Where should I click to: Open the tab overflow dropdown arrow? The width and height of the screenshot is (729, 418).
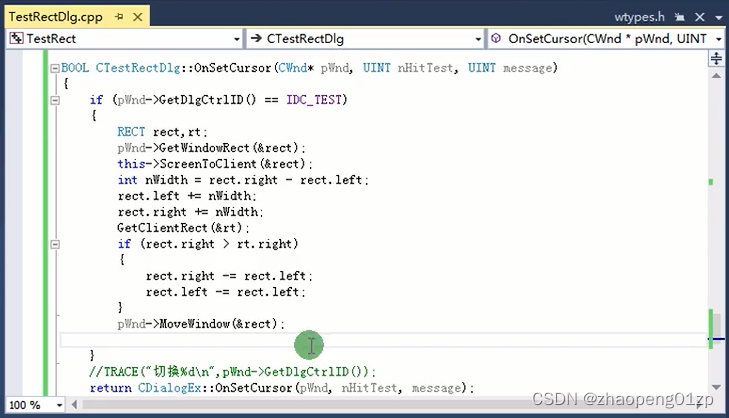point(719,18)
